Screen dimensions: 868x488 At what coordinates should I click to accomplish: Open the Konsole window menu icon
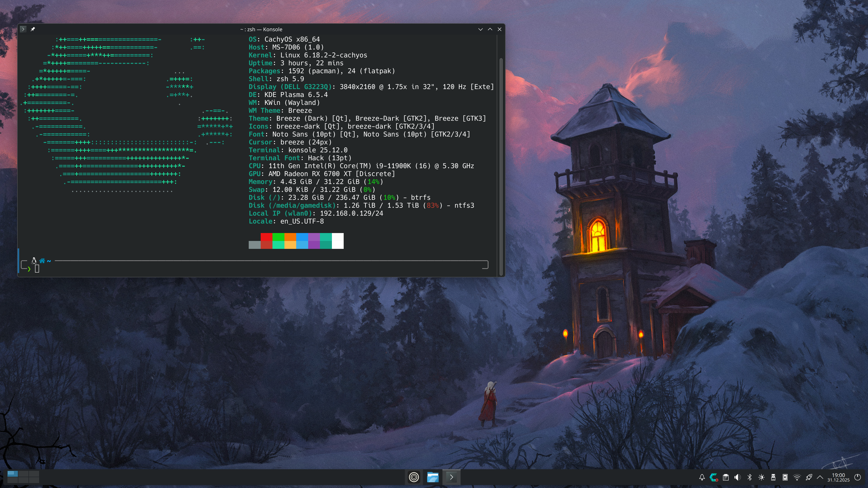pyautogui.click(x=23, y=29)
